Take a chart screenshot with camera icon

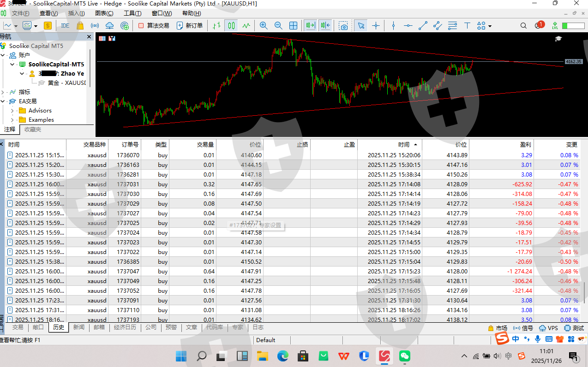point(343,26)
